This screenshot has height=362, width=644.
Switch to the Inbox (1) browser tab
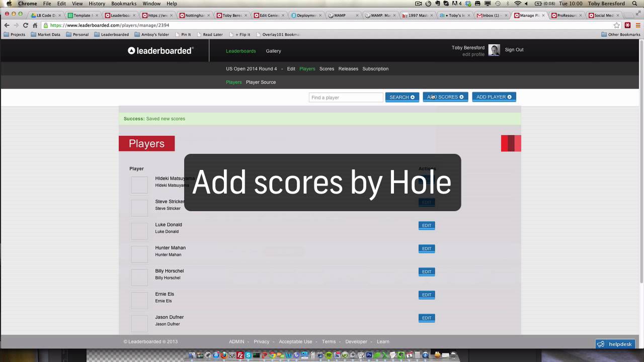coord(491,16)
